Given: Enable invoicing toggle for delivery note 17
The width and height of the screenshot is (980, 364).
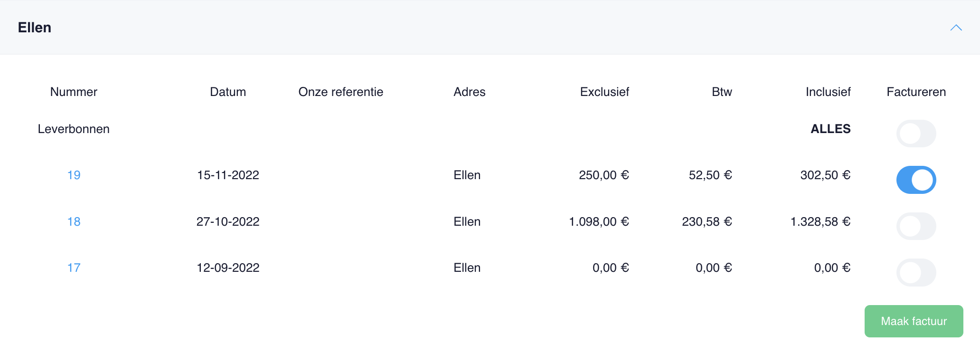Looking at the screenshot, I should (x=916, y=272).
